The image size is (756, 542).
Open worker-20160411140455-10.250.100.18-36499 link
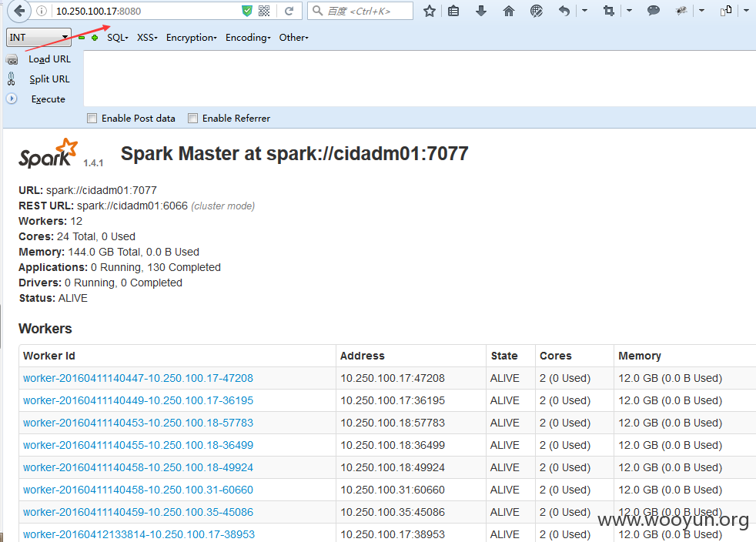[138, 445]
